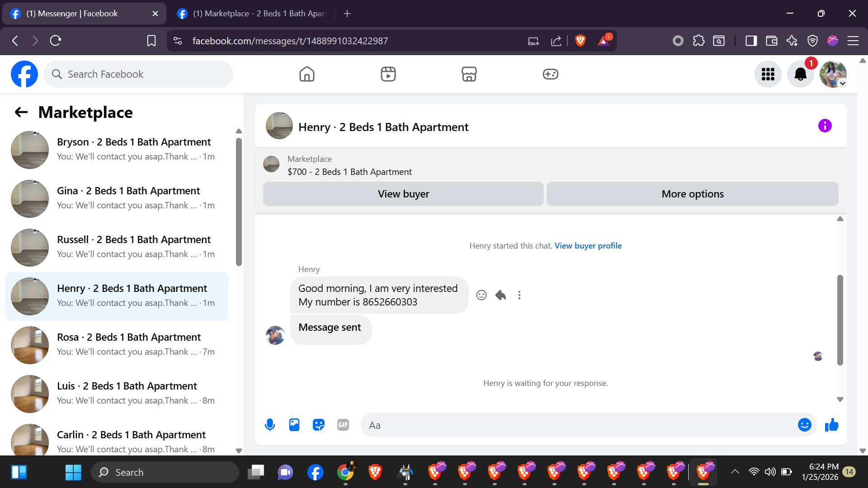The image size is (868, 488).
Task: Open more options for Henry's message
Action: tap(519, 295)
